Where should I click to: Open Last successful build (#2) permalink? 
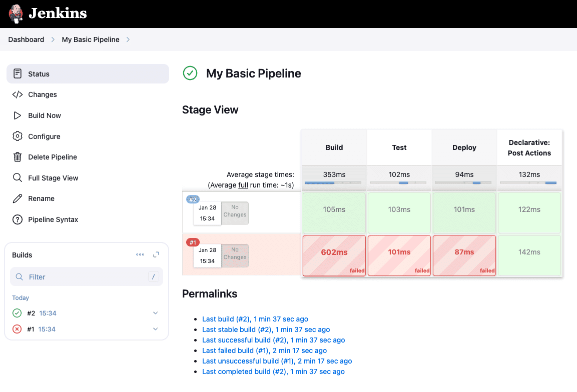pyautogui.click(x=273, y=340)
